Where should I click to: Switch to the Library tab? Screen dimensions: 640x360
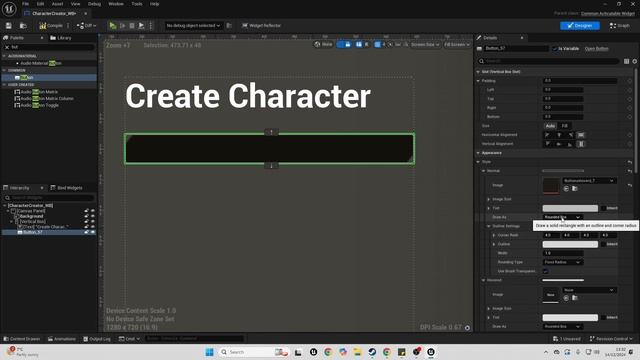pyautogui.click(x=61, y=38)
